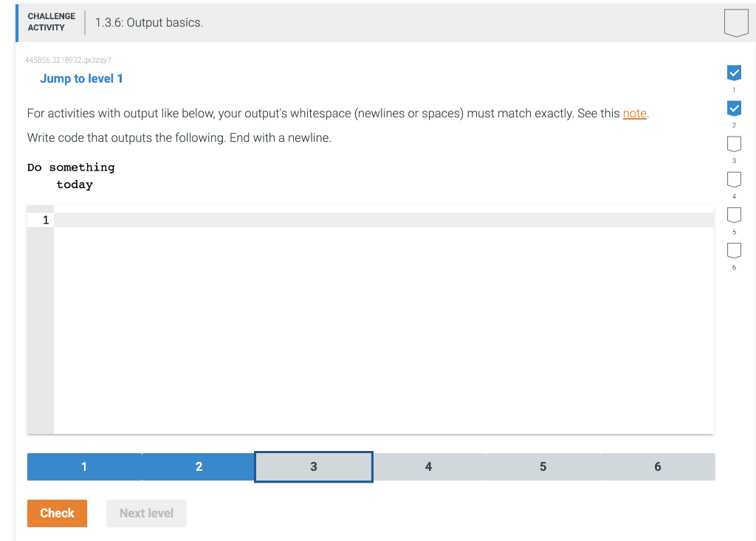The width and height of the screenshot is (756, 541).
Task: Check the completion marker for part 3
Action: click(734, 144)
